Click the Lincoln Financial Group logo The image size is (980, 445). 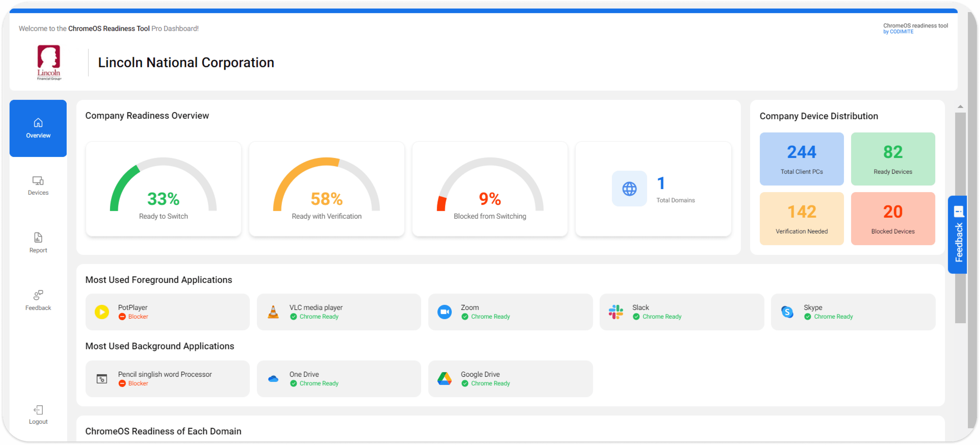pyautogui.click(x=49, y=63)
